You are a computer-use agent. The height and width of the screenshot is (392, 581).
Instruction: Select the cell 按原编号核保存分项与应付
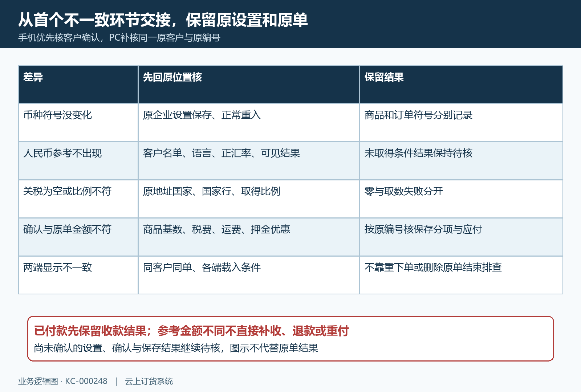tap(461, 237)
